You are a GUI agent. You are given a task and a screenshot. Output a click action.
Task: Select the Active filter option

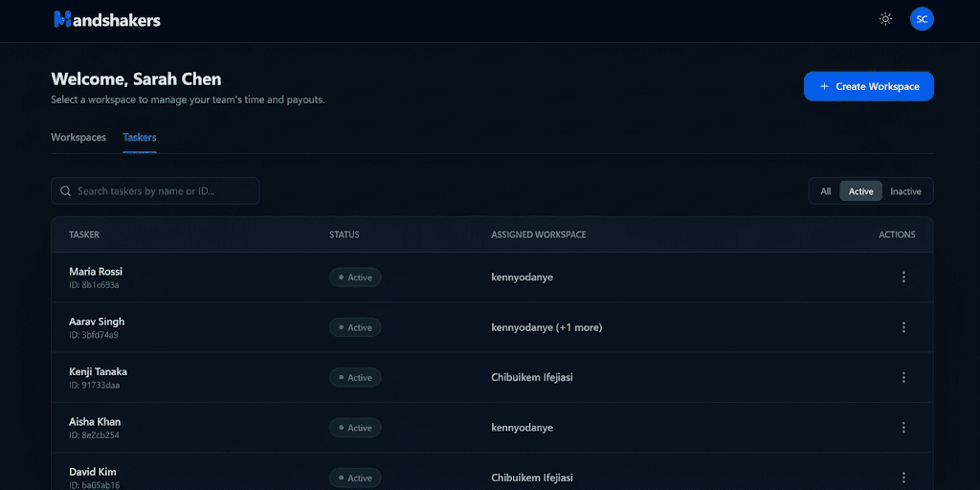coord(860,191)
